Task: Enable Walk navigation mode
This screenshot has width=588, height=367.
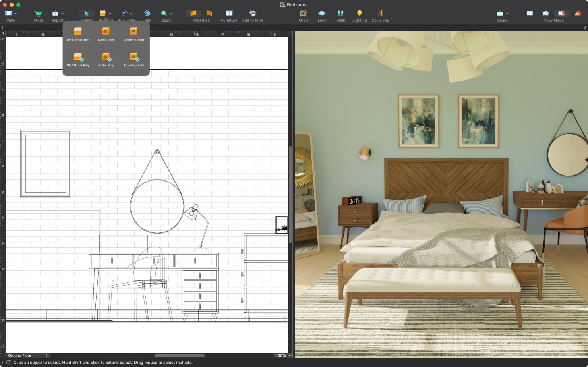Action: coord(341,14)
